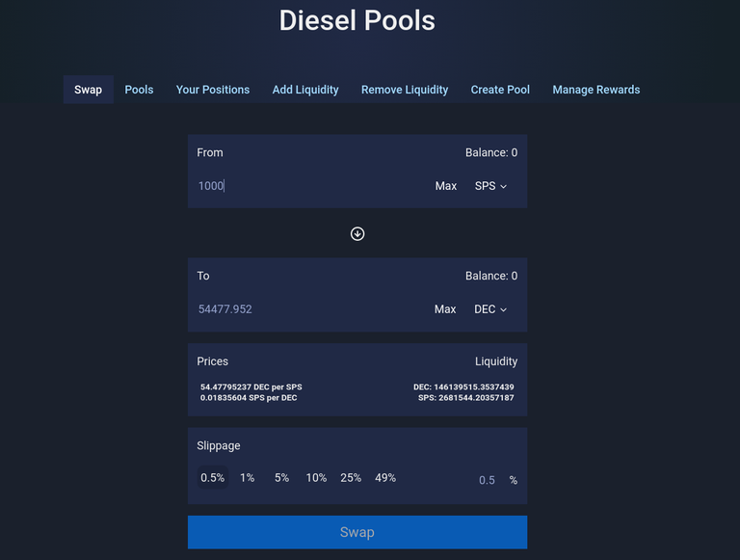
Task: Open the Manage Rewards tab
Action: click(x=596, y=90)
